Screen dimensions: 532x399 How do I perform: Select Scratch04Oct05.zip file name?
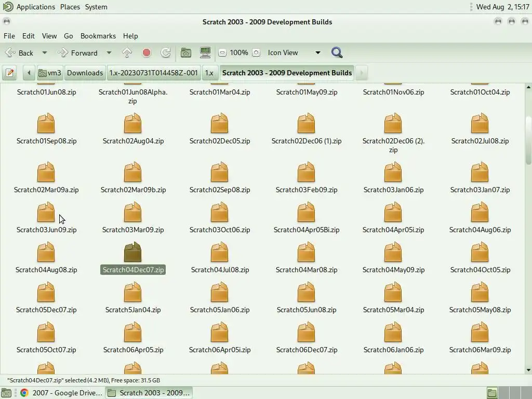pos(480,270)
